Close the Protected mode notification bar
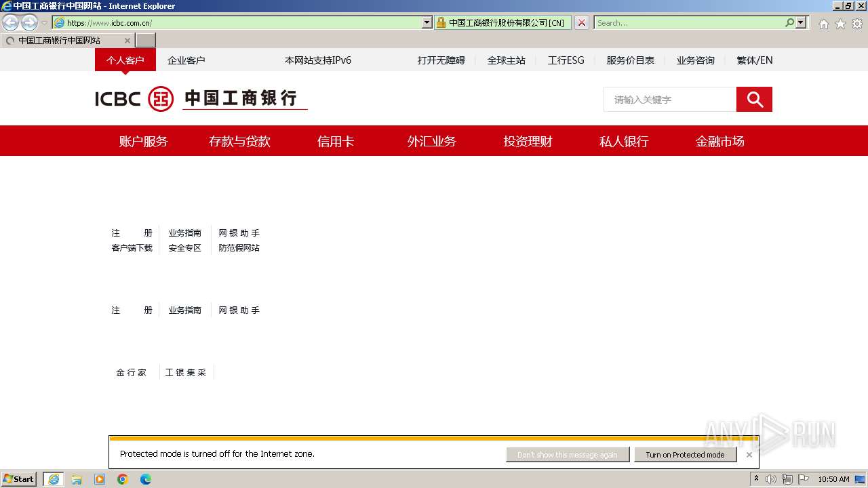 click(749, 455)
